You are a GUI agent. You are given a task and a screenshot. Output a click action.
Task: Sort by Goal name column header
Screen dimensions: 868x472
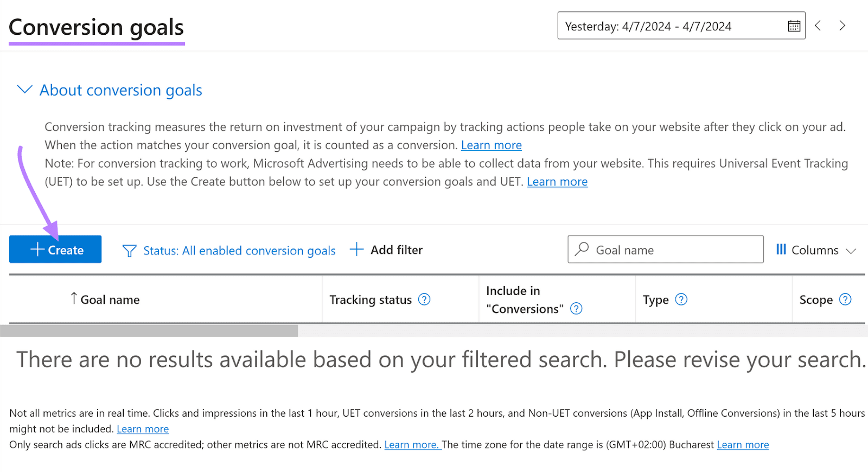click(110, 300)
